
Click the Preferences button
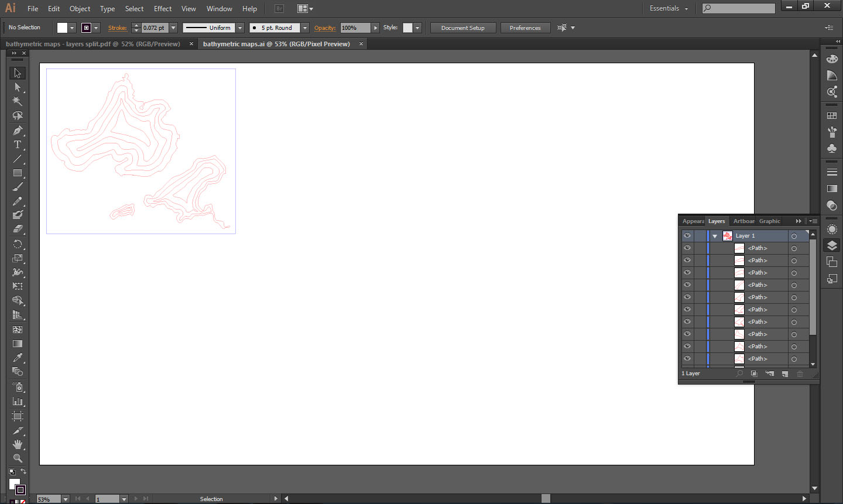point(525,28)
